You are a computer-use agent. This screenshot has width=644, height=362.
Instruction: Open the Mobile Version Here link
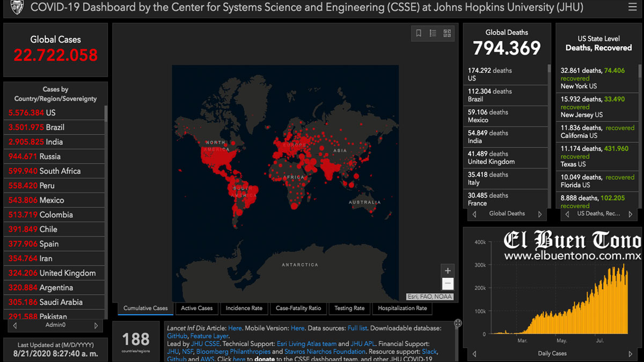coord(297,328)
